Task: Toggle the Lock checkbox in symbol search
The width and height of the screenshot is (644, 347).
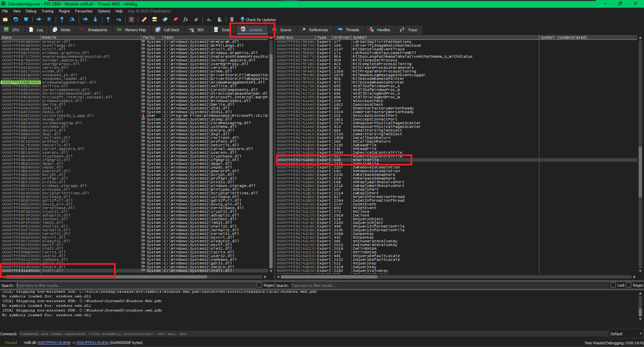Action: [613, 285]
